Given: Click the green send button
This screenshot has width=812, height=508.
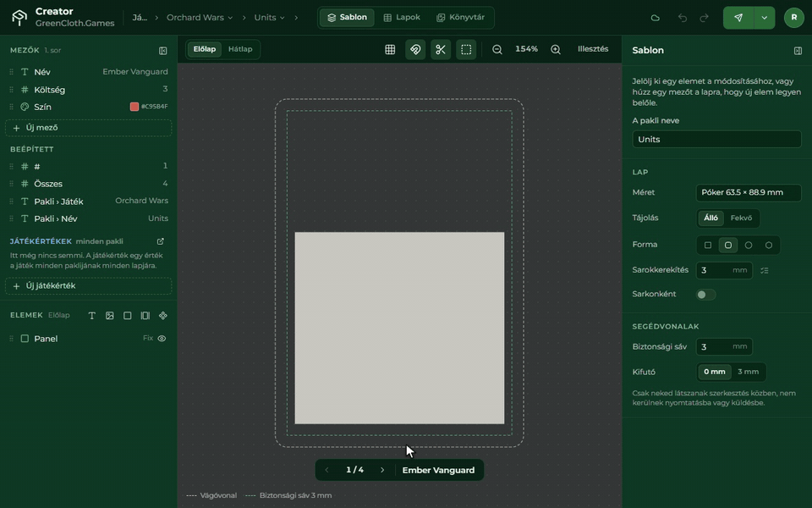Looking at the screenshot, I should click(x=738, y=18).
